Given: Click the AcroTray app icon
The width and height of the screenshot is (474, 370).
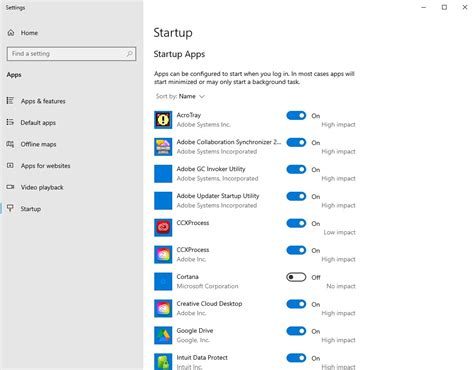Looking at the screenshot, I should pyautogui.click(x=163, y=120).
